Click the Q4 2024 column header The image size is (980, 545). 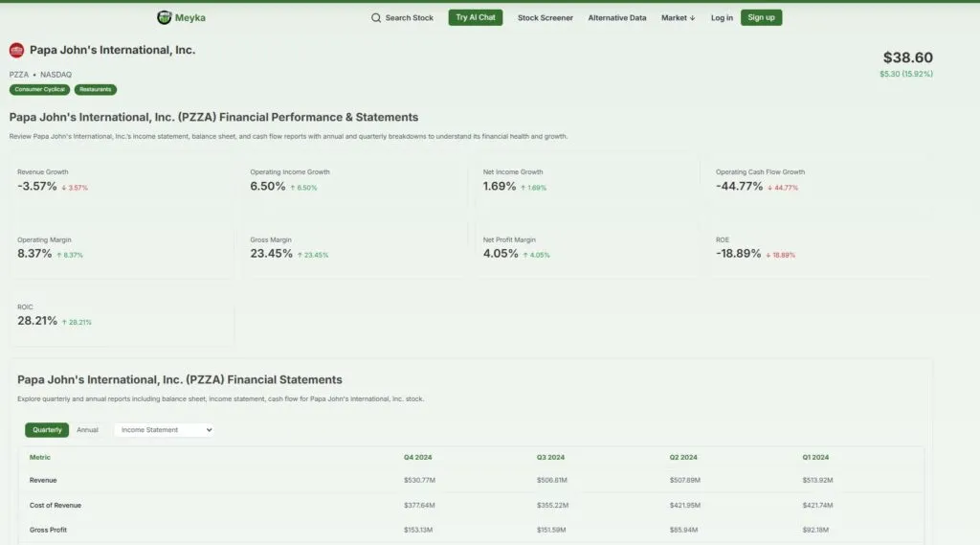(417, 458)
